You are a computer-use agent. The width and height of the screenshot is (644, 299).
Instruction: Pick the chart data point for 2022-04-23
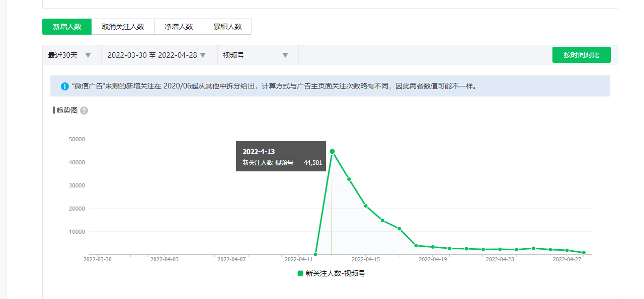500,249
